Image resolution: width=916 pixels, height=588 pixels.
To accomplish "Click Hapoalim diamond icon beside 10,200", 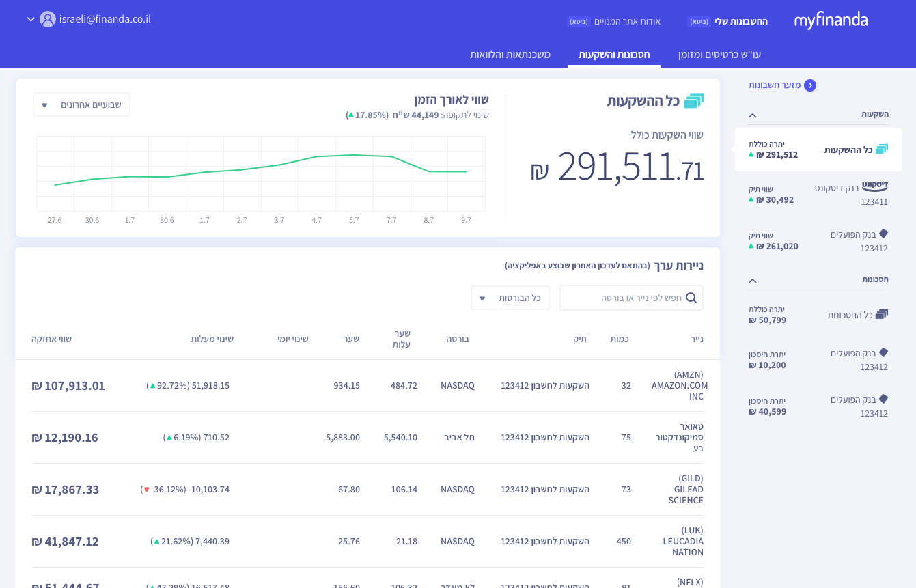I will tap(883, 352).
